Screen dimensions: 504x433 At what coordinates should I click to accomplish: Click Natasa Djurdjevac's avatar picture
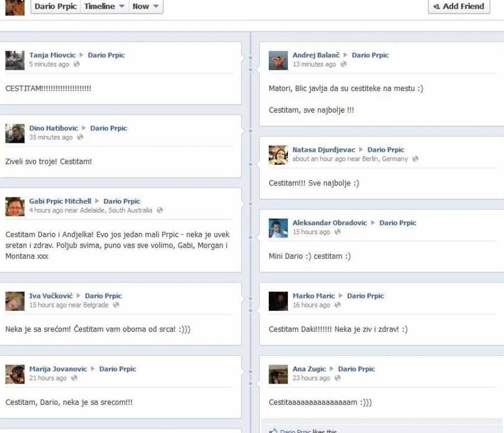tap(278, 155)
